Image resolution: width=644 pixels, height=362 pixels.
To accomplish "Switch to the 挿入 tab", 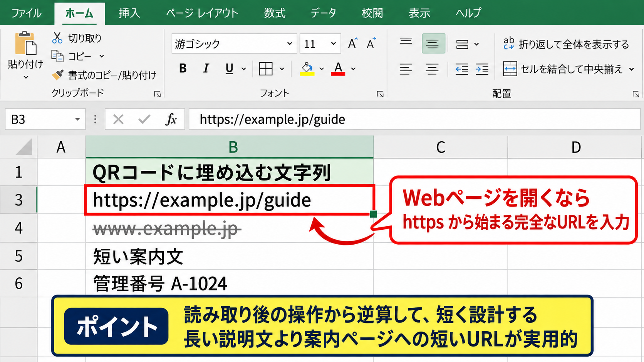I will coord(129,13).
